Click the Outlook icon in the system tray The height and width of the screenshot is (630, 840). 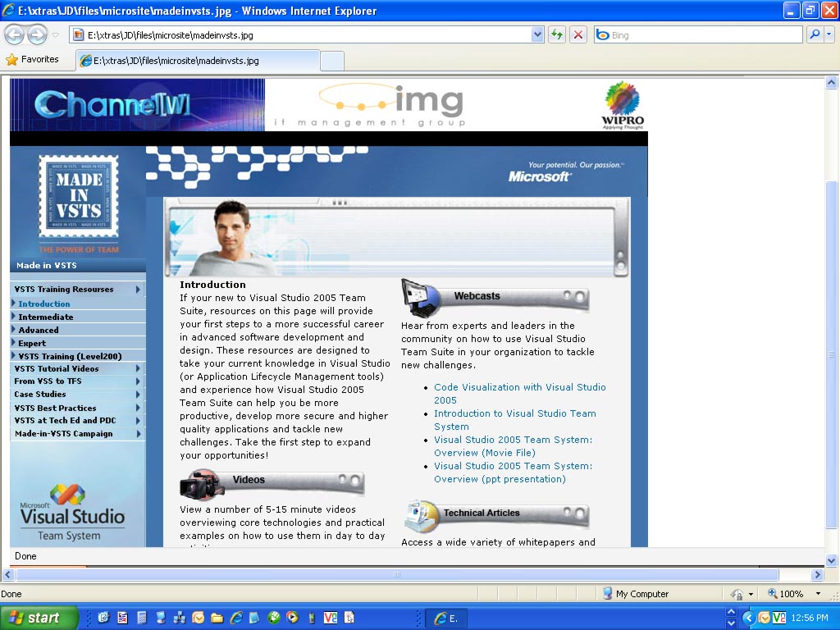[765, 618]
